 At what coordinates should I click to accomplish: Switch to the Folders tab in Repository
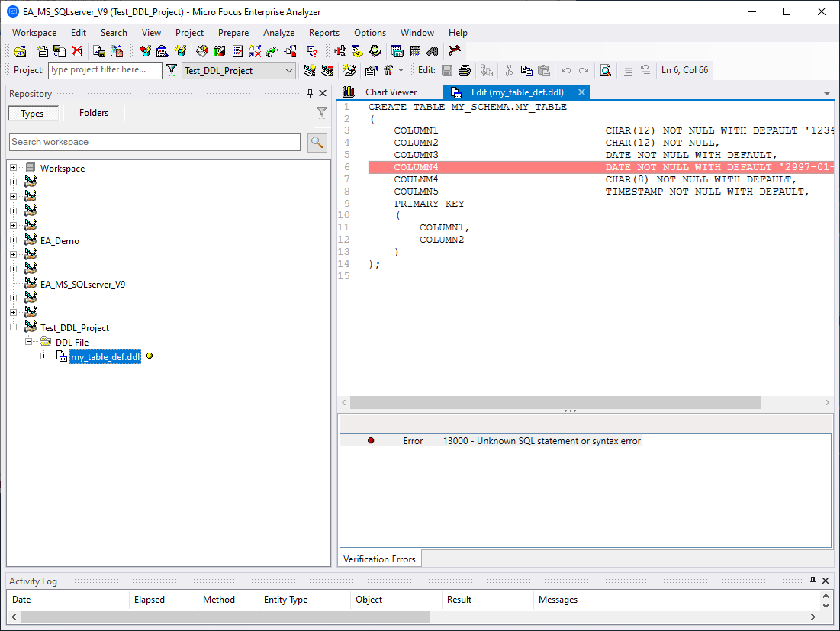[92, 112]
